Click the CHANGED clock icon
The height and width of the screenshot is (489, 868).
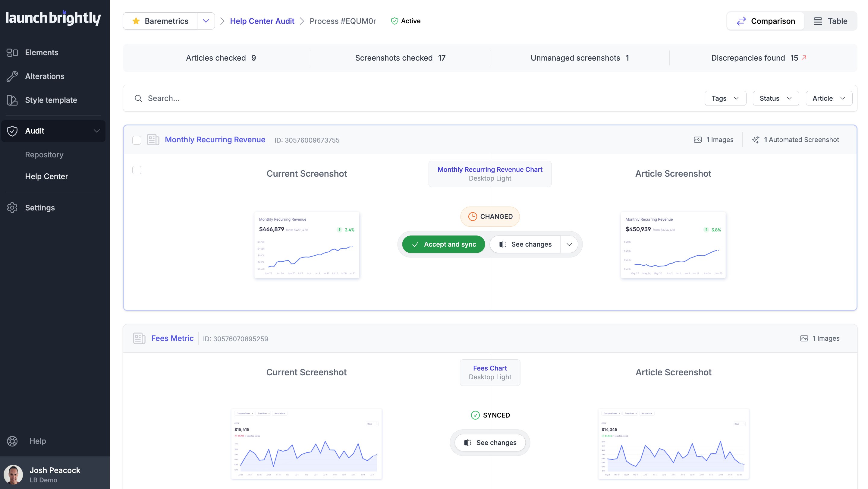tap(472, 216)
